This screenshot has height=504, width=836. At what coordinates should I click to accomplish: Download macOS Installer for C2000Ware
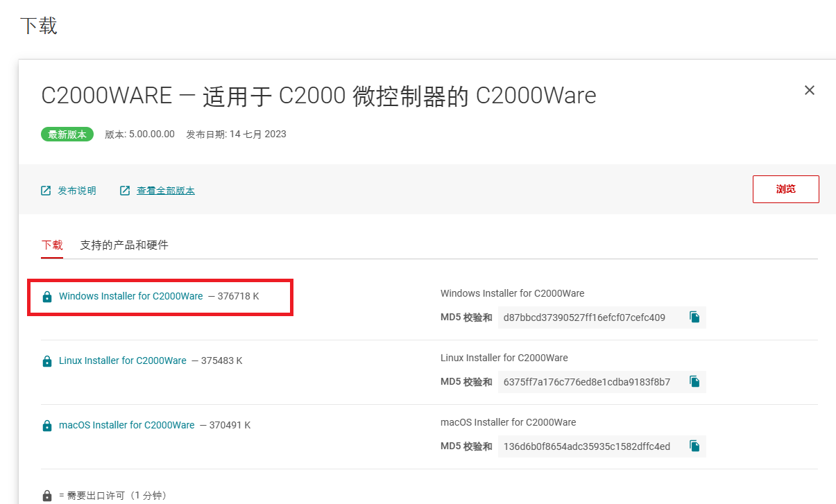(x=127, y=425)
